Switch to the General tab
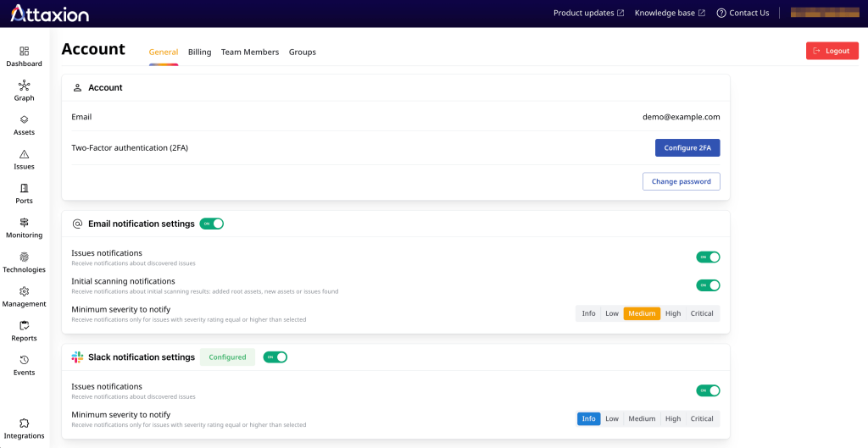This screenshot has width=868, height=448. (164, 52)
